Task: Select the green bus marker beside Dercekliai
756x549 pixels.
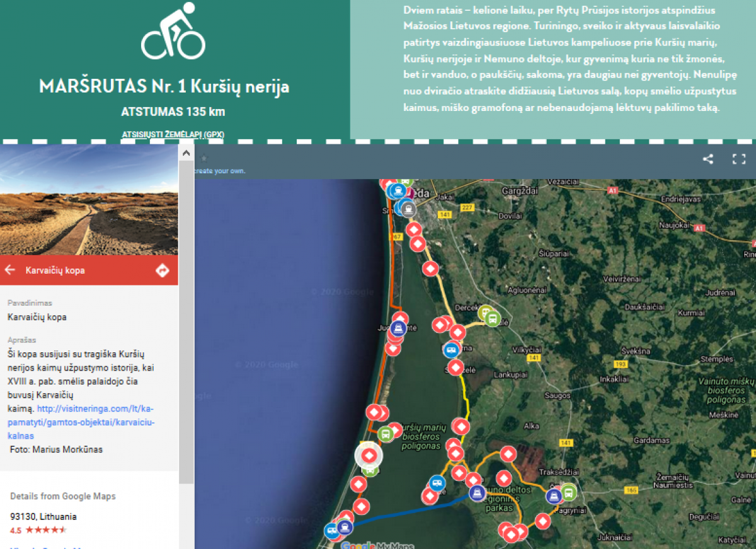Action: [493, 319]
